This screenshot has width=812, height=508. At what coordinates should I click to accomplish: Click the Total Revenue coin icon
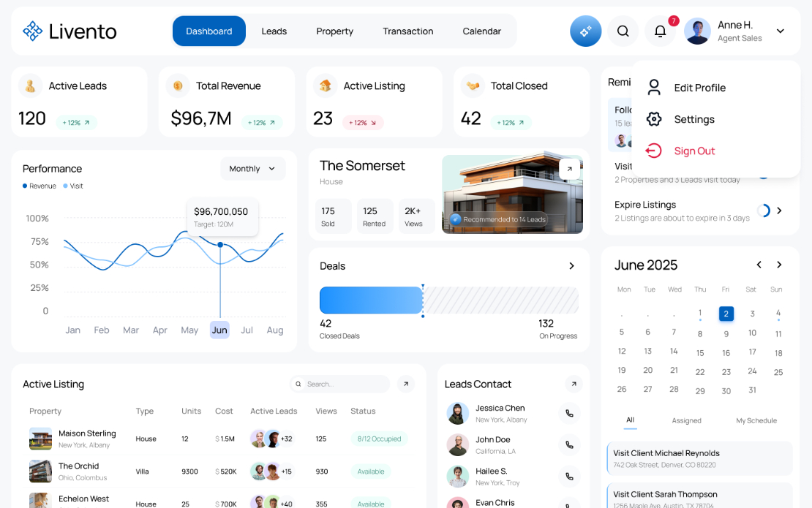[x=178, y=86]
